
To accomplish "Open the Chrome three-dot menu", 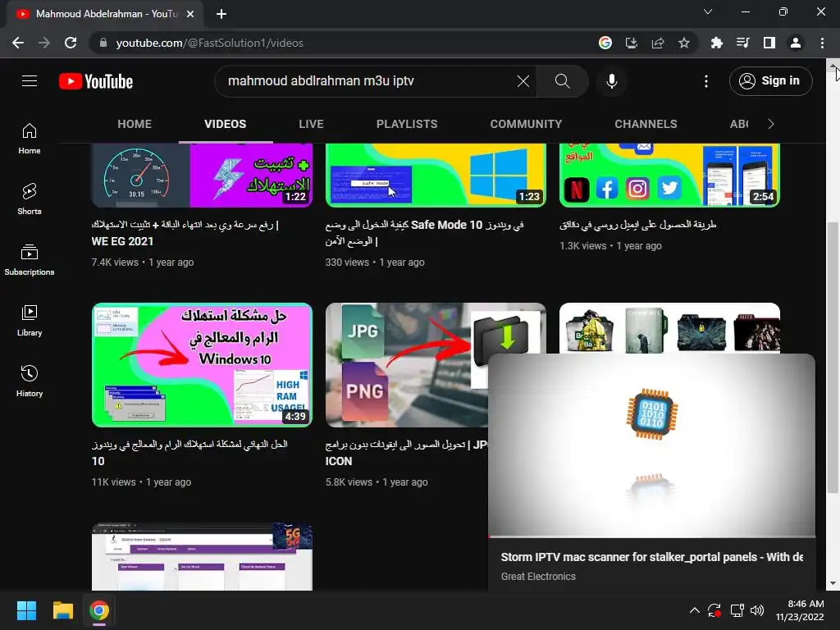I will (x=822, y=43).
